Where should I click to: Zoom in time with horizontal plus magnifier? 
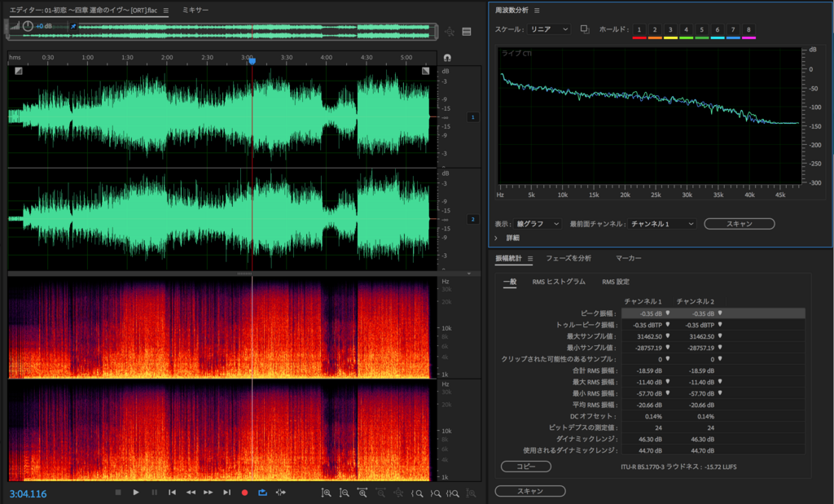pos(362,493)
